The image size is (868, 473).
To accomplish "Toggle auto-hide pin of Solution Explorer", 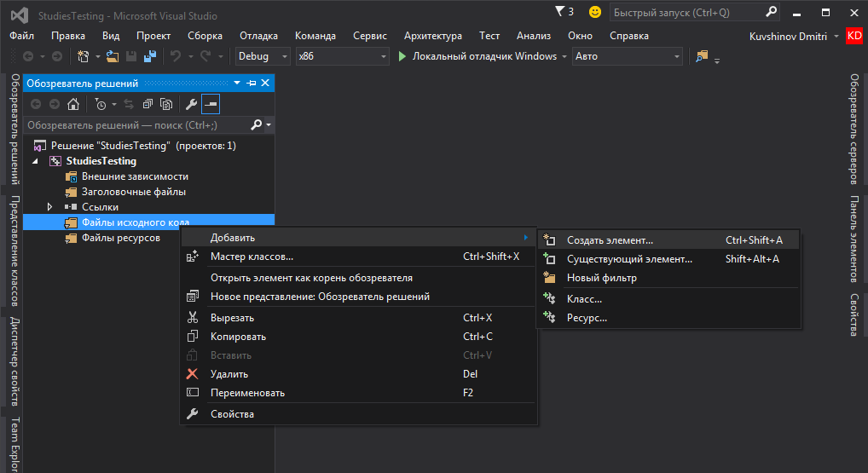I will (x=251, y=83).
